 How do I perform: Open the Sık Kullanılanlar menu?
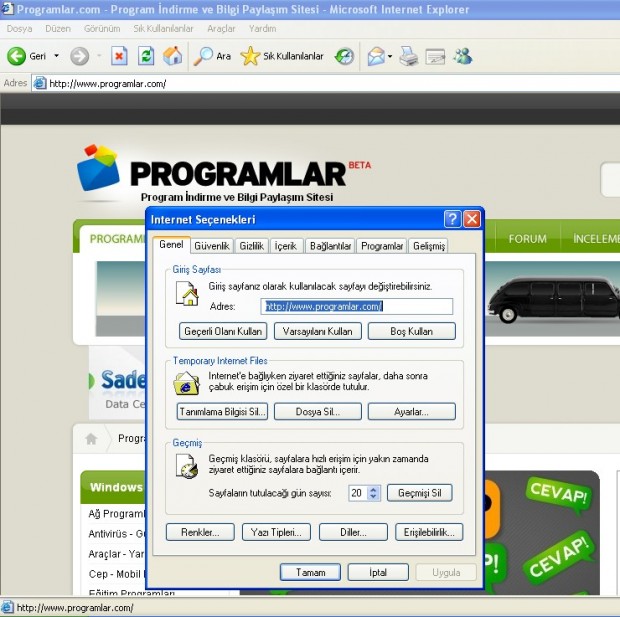tap(163, 28)
